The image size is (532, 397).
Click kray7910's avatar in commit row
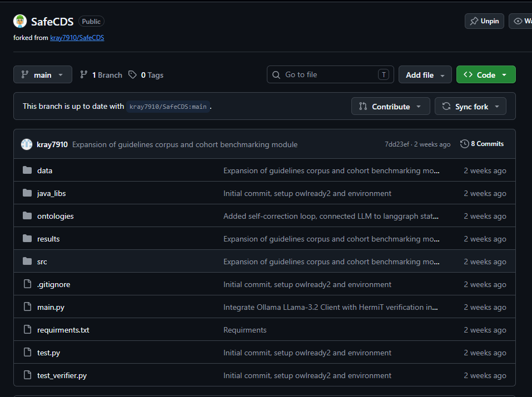27,144
